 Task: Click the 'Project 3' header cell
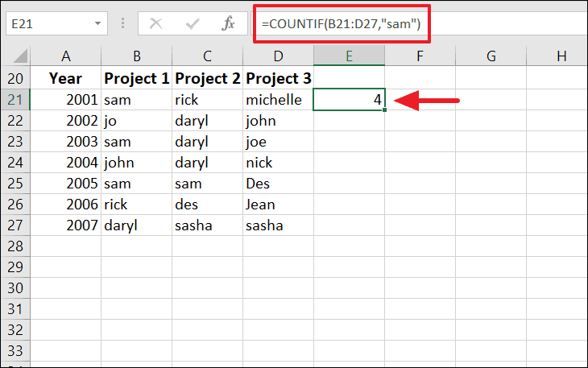point(278,78)
